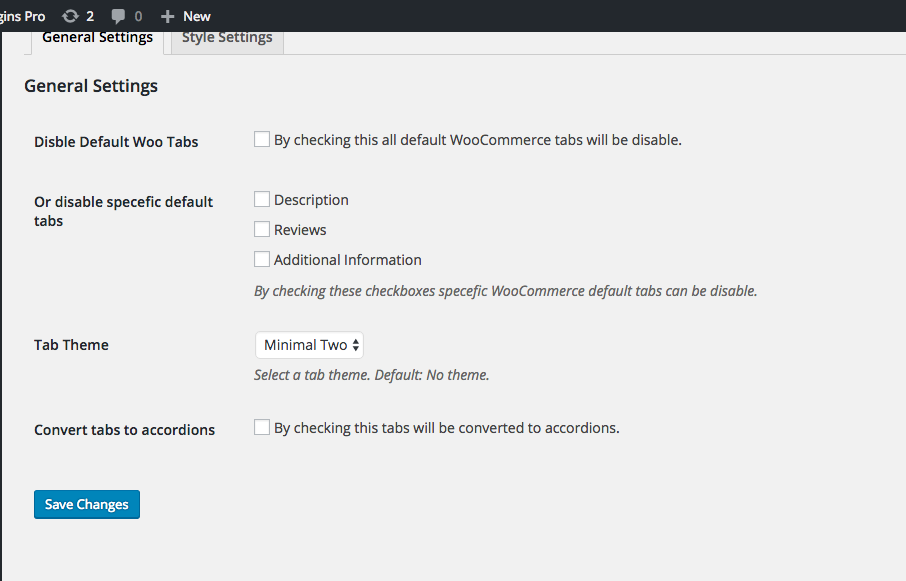
Task: Select the General Settings tab
Action: (x=98, y=39)
